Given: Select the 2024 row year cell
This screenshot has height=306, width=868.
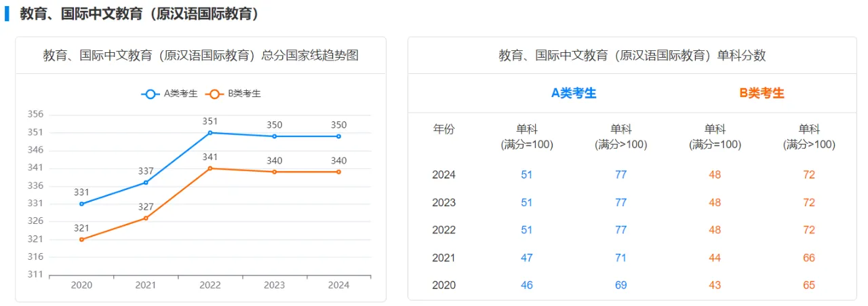Looking at the screenshot, I should [x=443, y=175].
